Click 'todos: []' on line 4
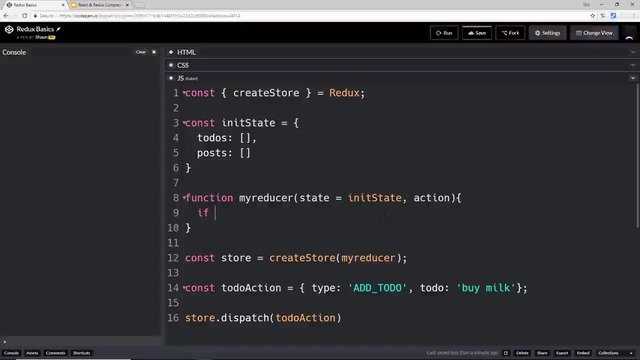Screen dimensions: 640x360 [224, 138]
